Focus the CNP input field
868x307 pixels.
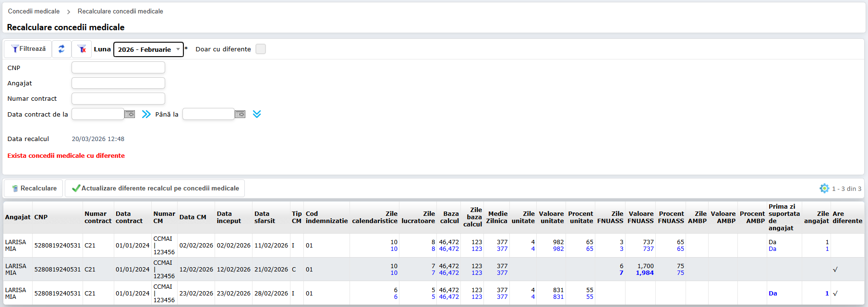[x=118, y=68]
